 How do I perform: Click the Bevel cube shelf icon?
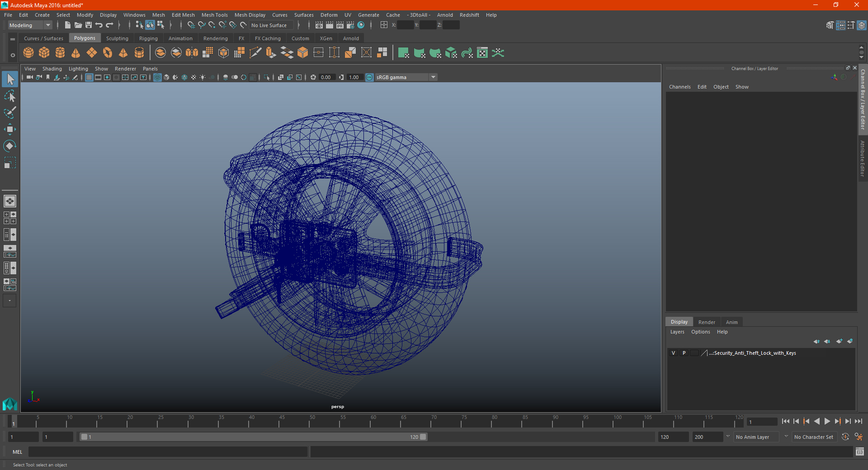pos(303,53)
